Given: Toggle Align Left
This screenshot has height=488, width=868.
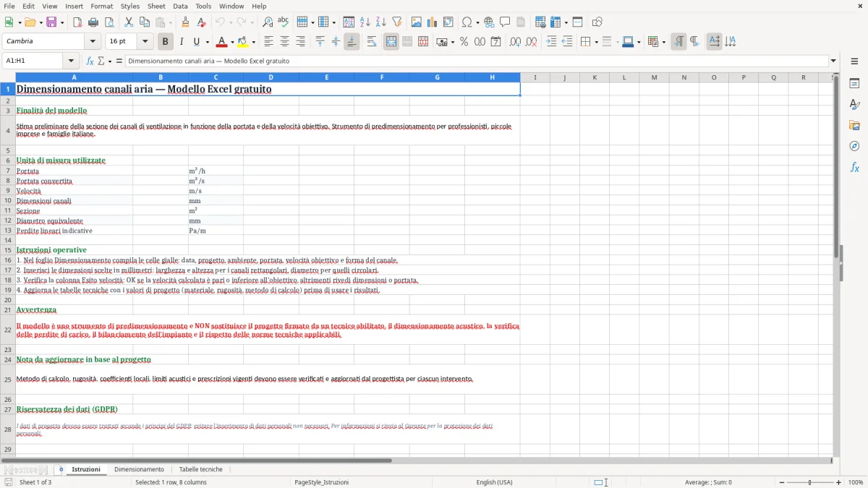Looking at the screenshot, I should point(268,42).
